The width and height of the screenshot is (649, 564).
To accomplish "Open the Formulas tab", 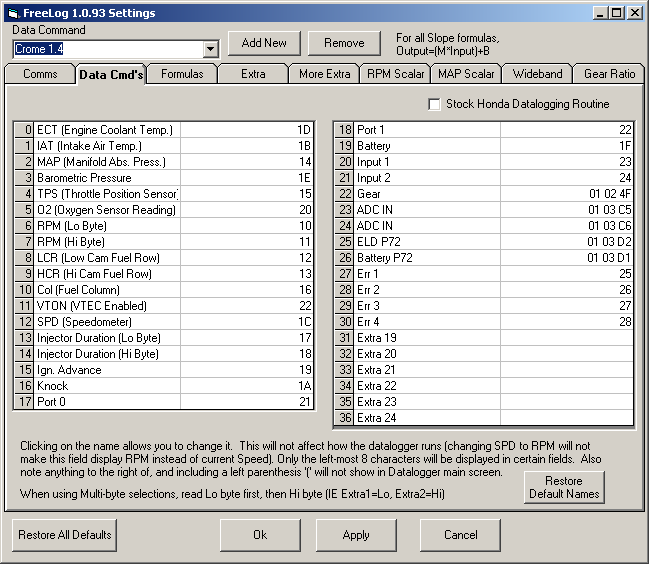I will (x=182, y=74).
